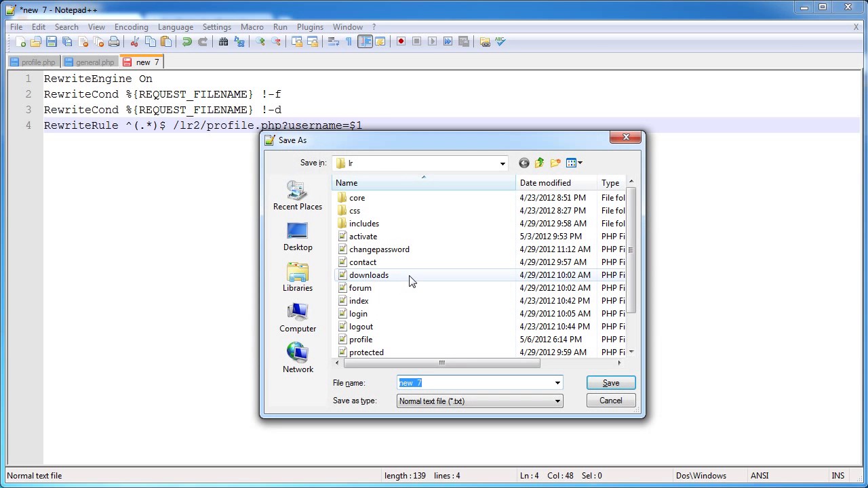Image resolution: width=868 pixels, height=488 pixels.
Task: Sort files by Name column header
Action: click(424, 183)
